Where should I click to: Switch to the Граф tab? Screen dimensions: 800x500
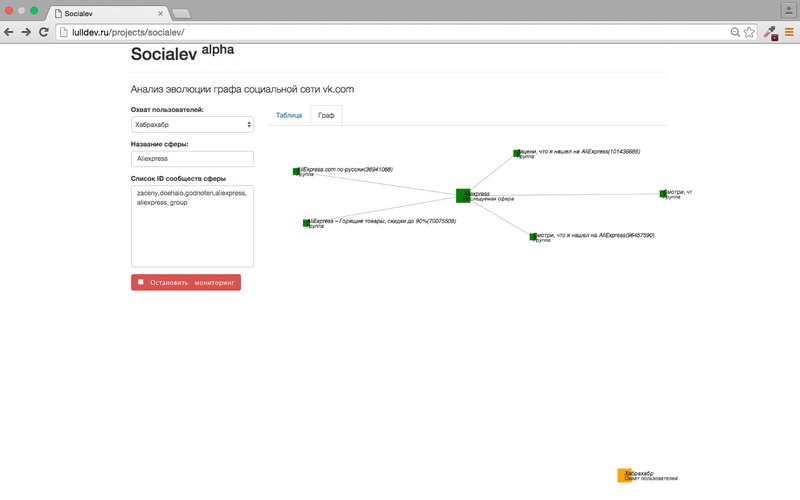326,115
